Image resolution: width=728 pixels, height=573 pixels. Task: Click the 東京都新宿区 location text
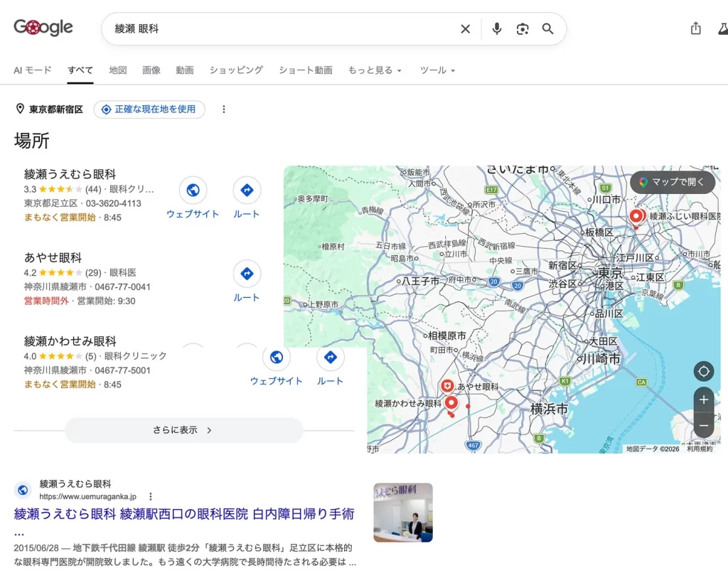tap(56, 109)
